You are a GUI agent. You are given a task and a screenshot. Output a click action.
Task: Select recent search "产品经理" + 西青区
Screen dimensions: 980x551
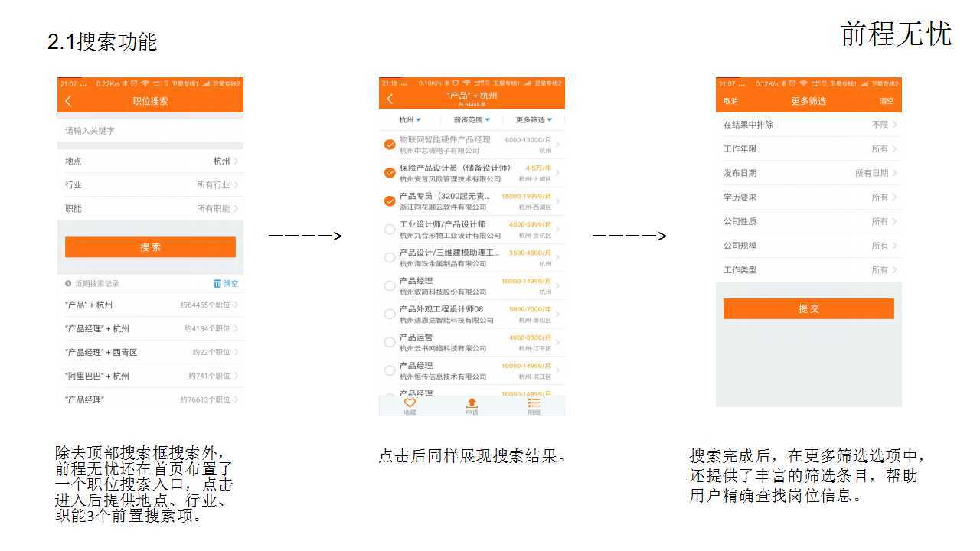[150, 353]
